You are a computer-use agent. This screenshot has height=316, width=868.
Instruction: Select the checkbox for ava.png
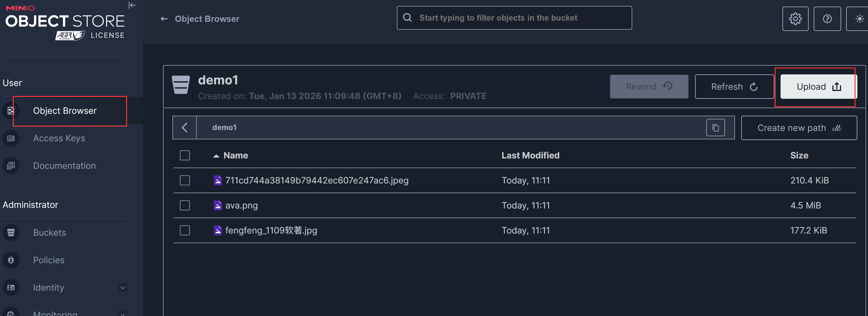(x=185, y=205)
